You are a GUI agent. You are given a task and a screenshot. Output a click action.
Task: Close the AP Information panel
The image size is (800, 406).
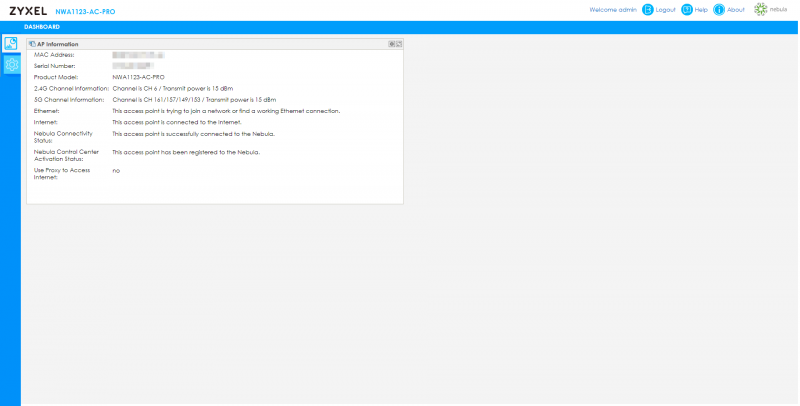point(399,44)
